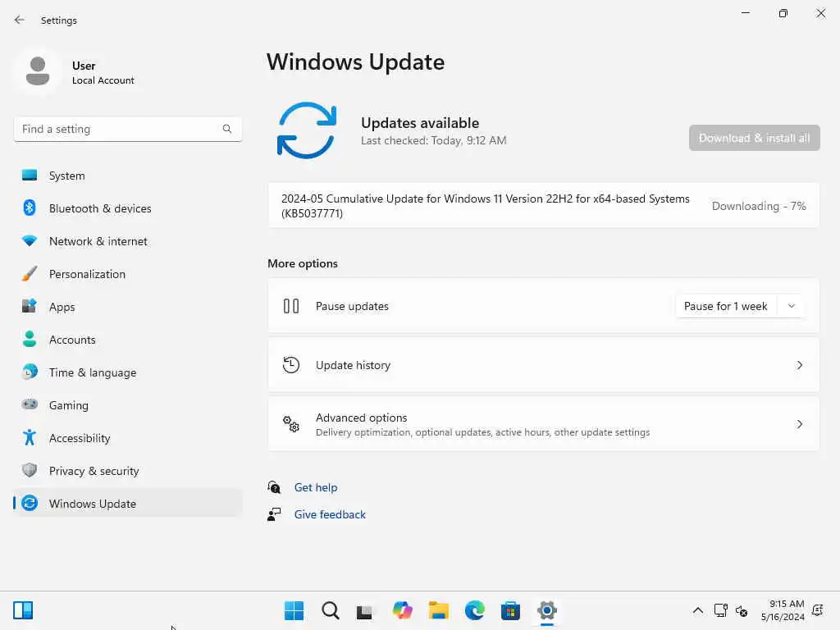Click the Accessibility figure icon
This screenshot has width=840, height=630.
coord(30,438)
